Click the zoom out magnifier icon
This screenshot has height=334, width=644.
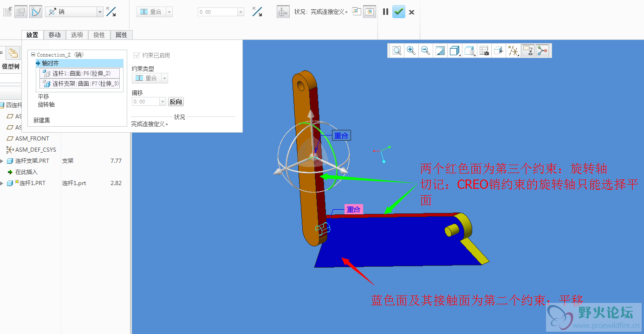pos(425,51)
